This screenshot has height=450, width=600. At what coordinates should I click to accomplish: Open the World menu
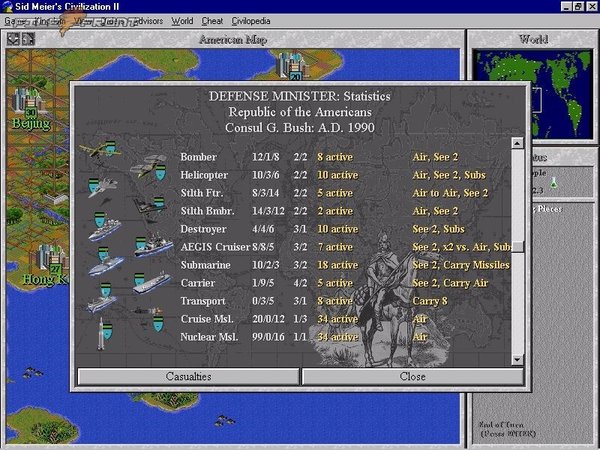[182, 21]
